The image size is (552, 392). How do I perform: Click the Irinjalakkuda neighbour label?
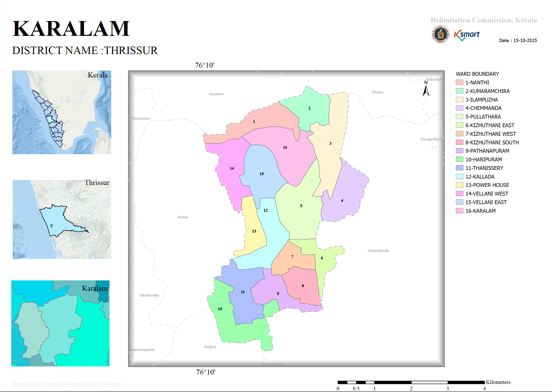tap(378, 250)
